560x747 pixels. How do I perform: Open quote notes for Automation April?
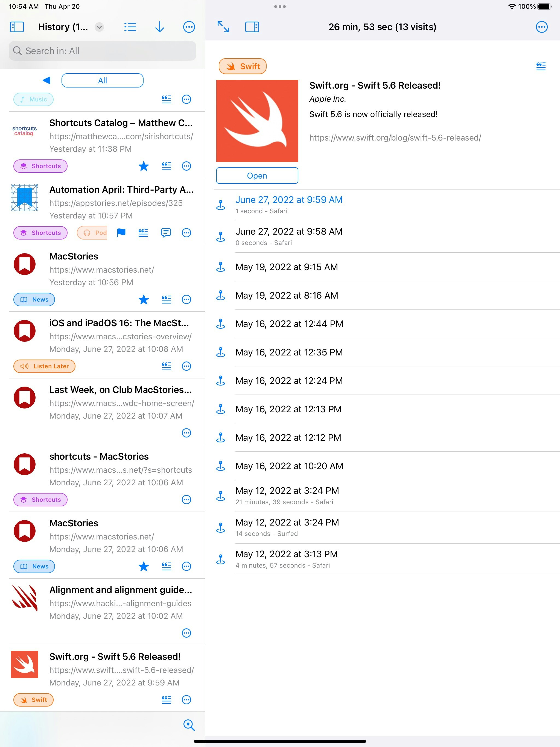click(x=143, y=233)
